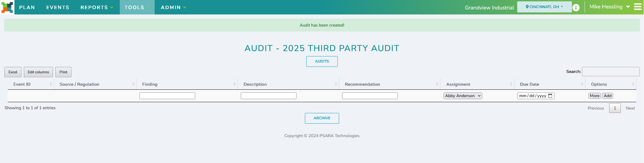
Task: Sort by Finding column arrows
Action: [x=234, y=84]
